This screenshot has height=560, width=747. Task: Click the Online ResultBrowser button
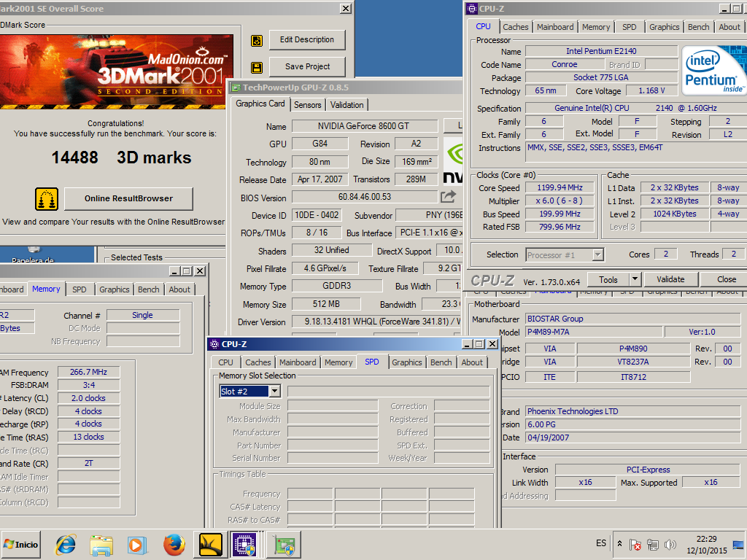pyautogui.click(x=128, y=198)
